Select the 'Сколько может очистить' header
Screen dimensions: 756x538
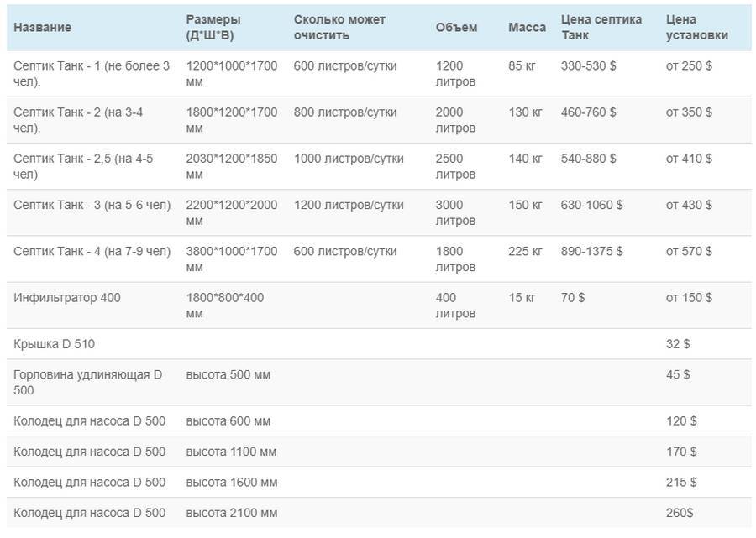(339, 28)
